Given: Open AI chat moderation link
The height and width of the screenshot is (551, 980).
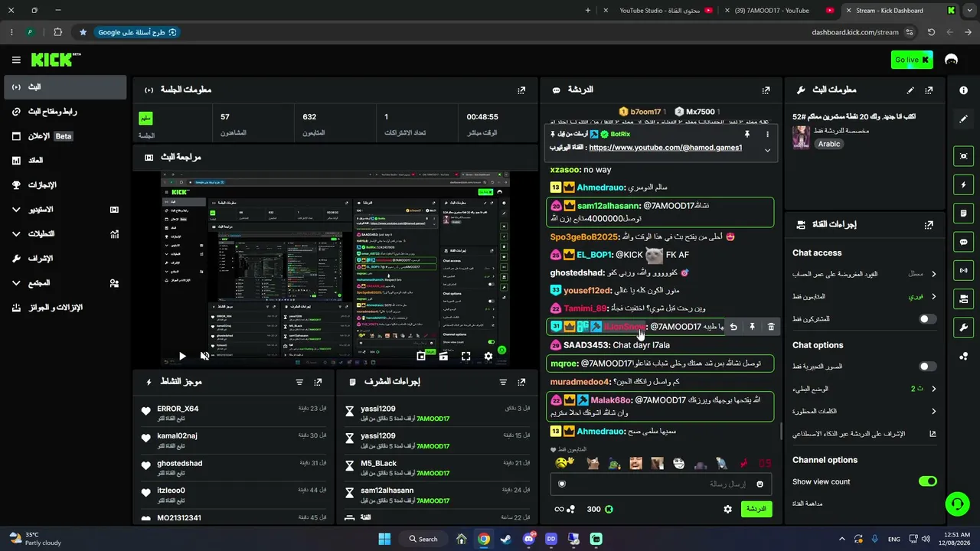Looking at the screenshot, I should tap(864, 434).
